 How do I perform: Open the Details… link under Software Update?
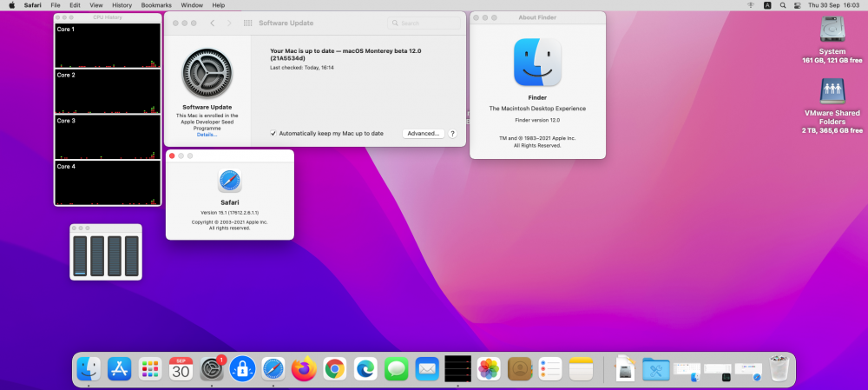[207, 135]
